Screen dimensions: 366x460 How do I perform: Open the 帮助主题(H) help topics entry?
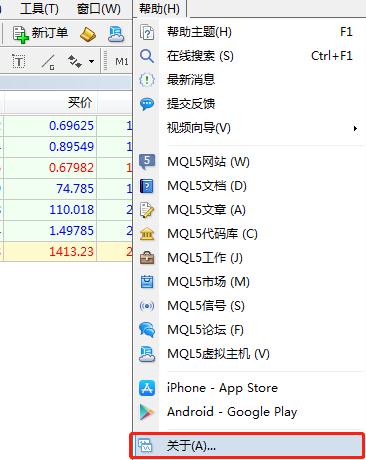tap(248, 32)
